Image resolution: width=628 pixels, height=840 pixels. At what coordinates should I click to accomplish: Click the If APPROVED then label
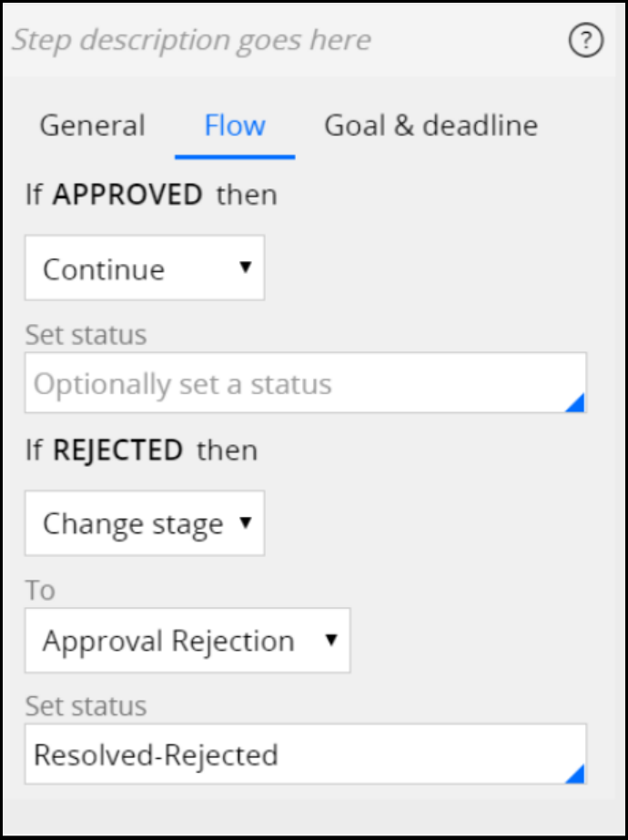coord(151,195)
